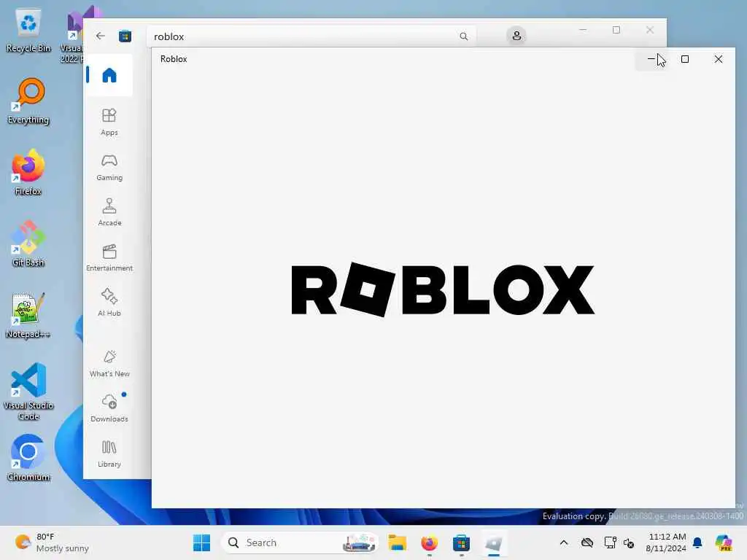Image resolution: width=747 pixels, height=560 pixels.
Task: Click the Store back arrow
Action: [100, 36]
